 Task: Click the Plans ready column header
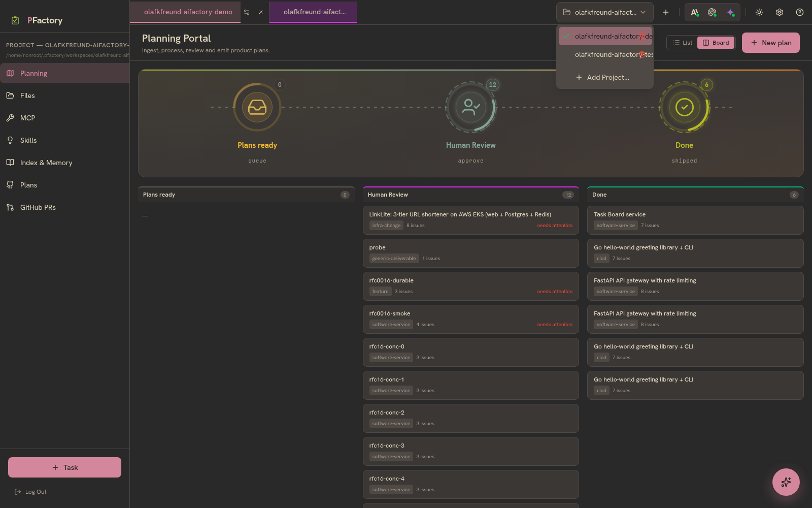pyautogui.click(x=246, y=195)
